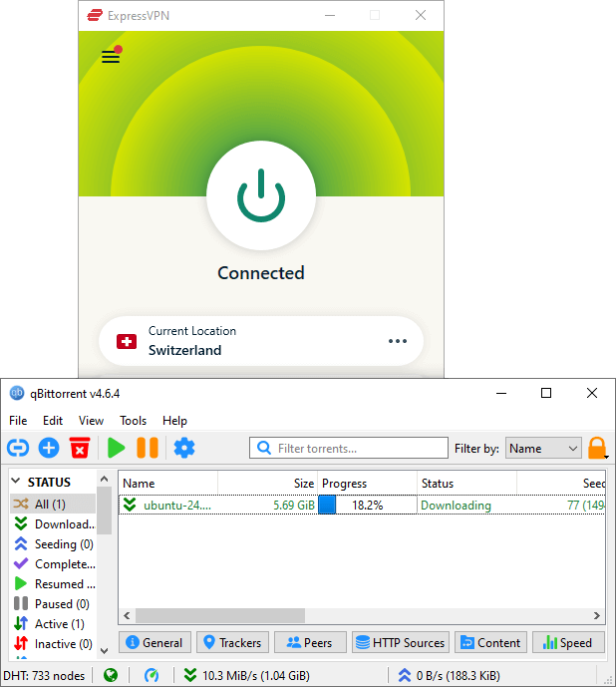Select the Seeding (0) status filter

coord(53,543)
